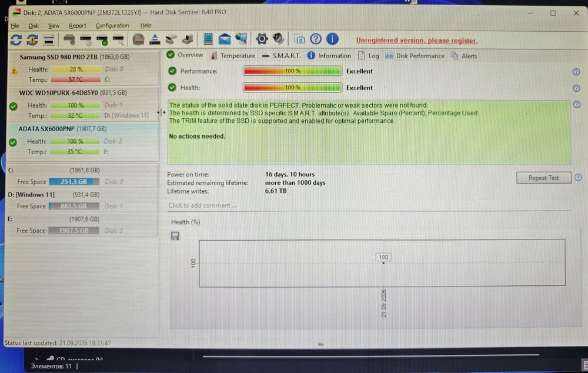Click the green check icon on WDC disk
Image resolution: width=588 pixels, height=373 pixels.
coord(14,106)
